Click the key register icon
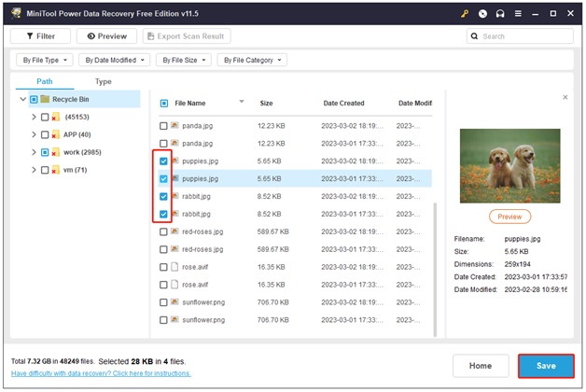The height and width of the screenshot is (392, 586). point(465,13)
